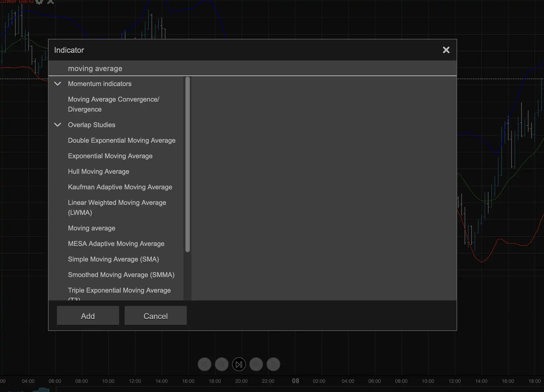Click the jump-to-latest playback icon
Image resolution: width=544 pixels, height=392 pixels.
coord(239,364)
